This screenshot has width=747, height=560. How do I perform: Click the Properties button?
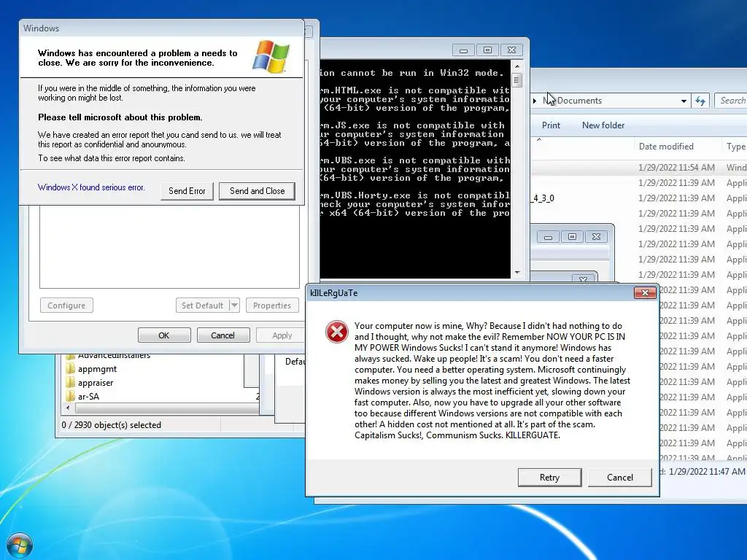(x=272, y=306)
